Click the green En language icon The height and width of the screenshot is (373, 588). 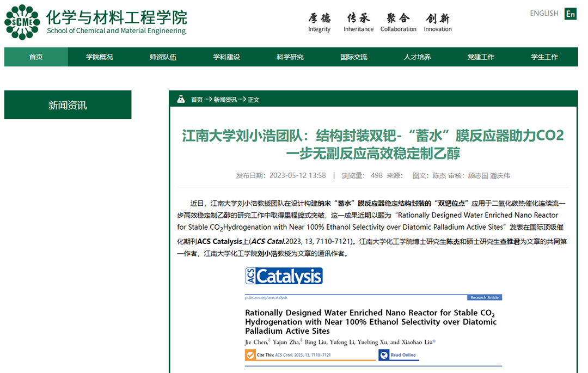pos(571,14)
